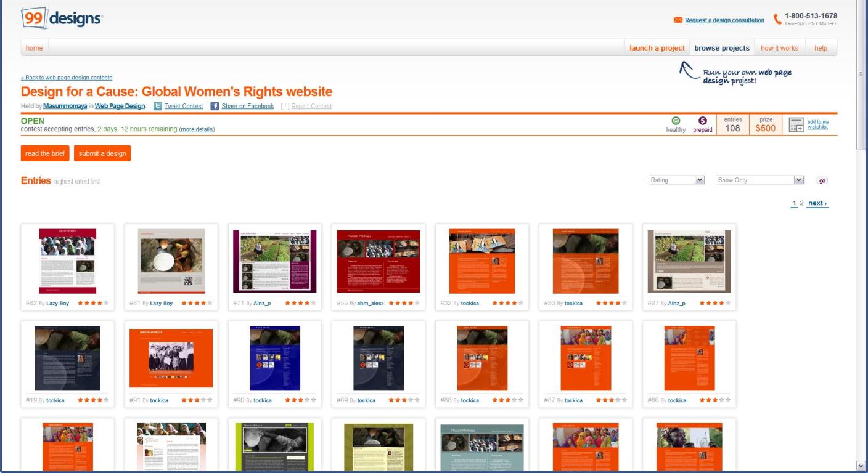Screen dimensions: 868x473
Task: Open entry #82 thumbnail by Lazy-Boy
Action: click(68, 261)
